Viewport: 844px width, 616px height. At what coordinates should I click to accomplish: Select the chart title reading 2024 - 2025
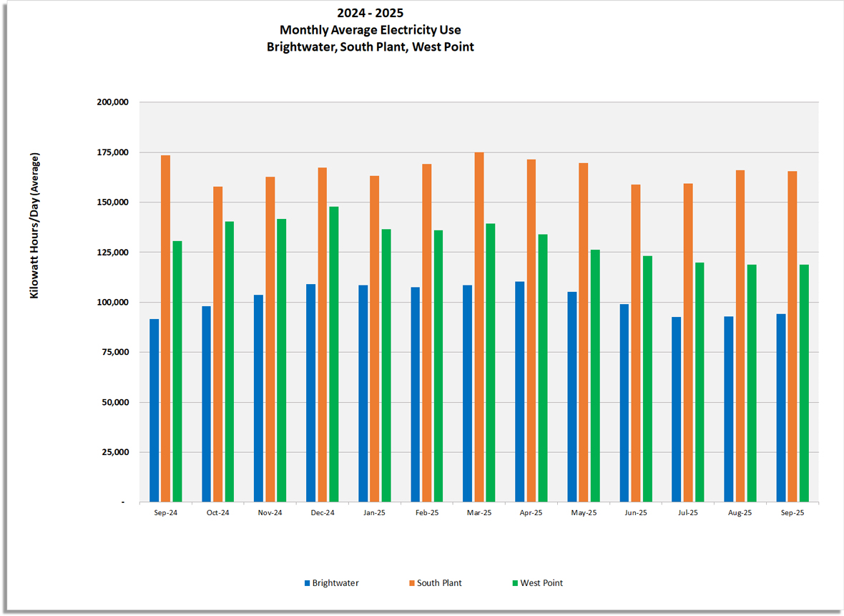pyautogui.click(x=369, y=12)
